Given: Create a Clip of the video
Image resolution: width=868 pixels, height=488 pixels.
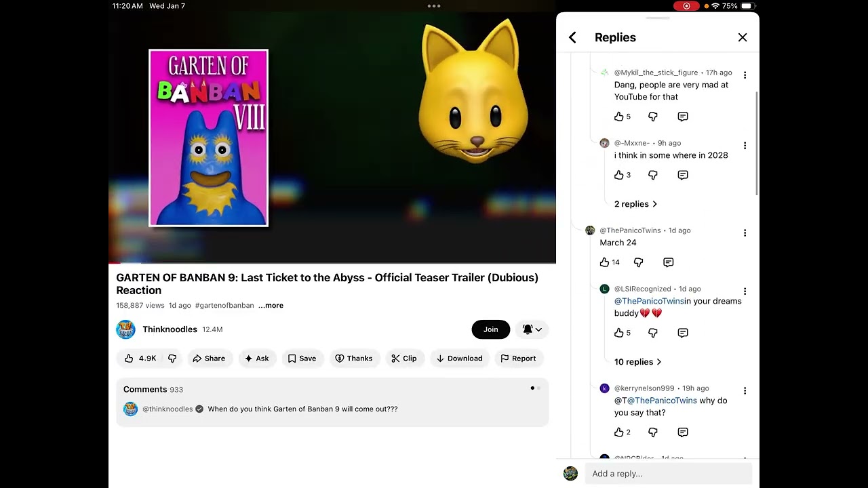Looking at the screenshot, I should 404,359.
